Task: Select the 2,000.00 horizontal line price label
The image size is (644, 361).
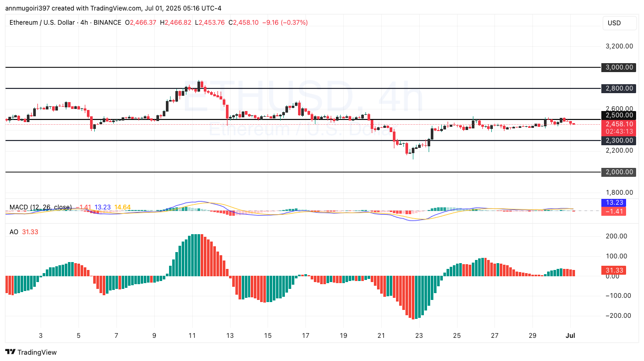Action: (619, 172)
